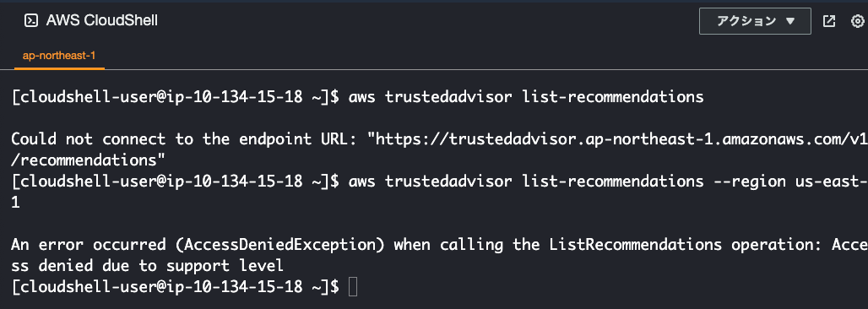Click 'ss denied due to support level' line
Viewport: 868px width, 309px height.
coord(147,266)
